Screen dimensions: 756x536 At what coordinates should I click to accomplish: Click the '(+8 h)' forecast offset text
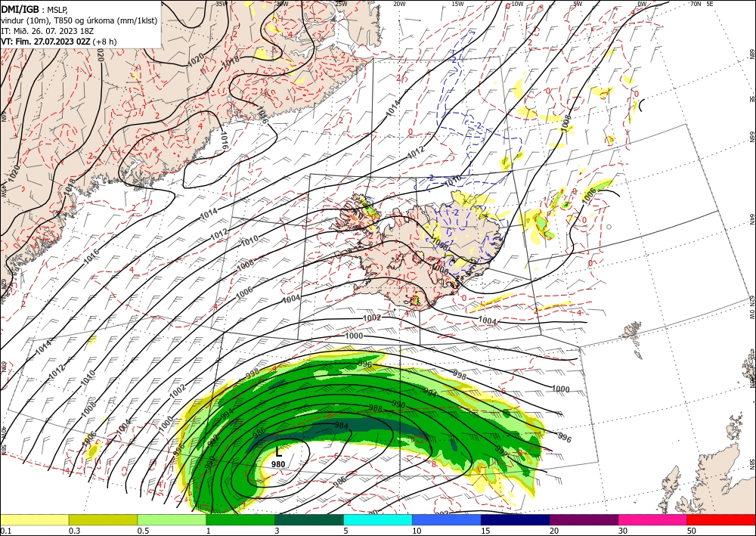pyautogui.click(x=104, y=42)
